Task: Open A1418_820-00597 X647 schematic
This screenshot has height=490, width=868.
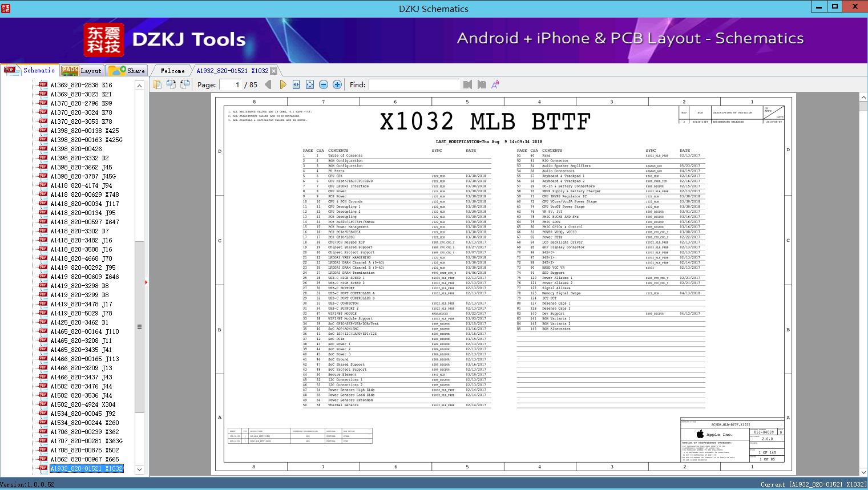Action: click(x=84, y=222)
